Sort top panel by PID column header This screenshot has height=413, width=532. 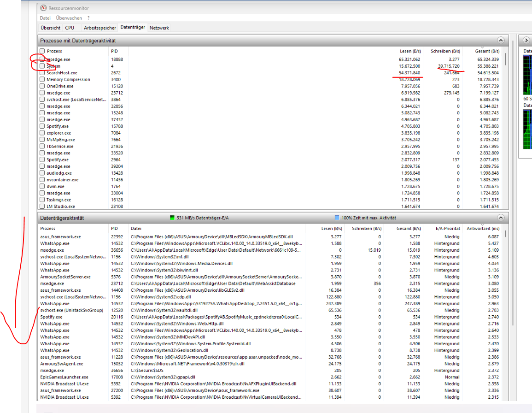pos(114,51)
